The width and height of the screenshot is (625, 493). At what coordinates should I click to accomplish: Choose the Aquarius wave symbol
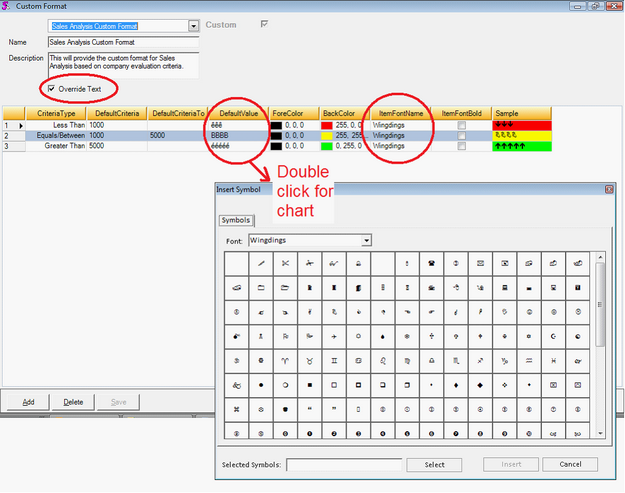click(x=529, y=361)
